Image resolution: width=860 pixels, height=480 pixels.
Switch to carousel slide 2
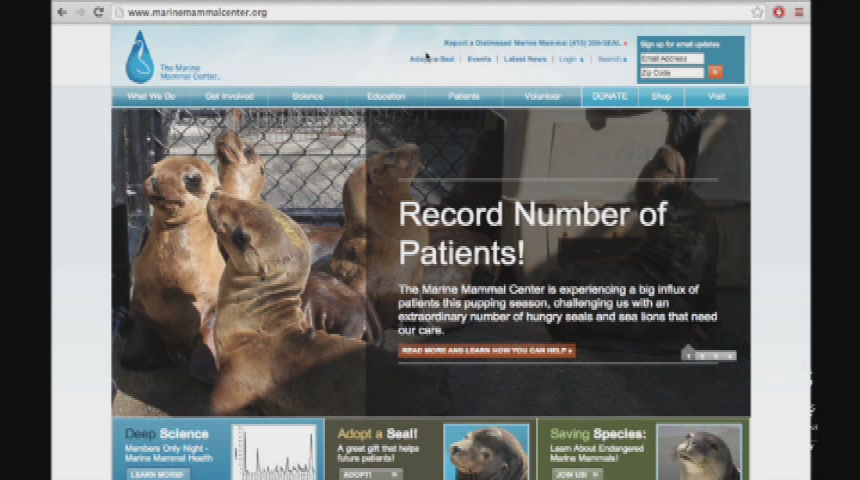(702, 356)
